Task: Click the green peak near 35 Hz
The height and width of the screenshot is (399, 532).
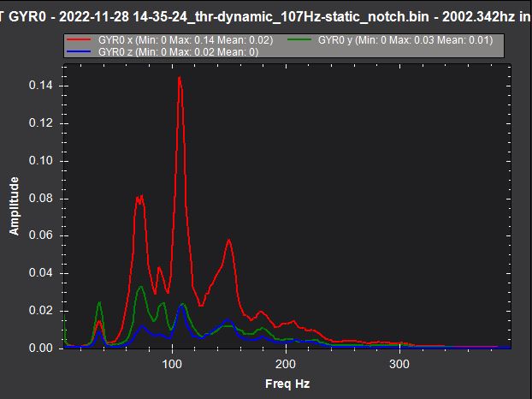Action: [x=99, y=302]
